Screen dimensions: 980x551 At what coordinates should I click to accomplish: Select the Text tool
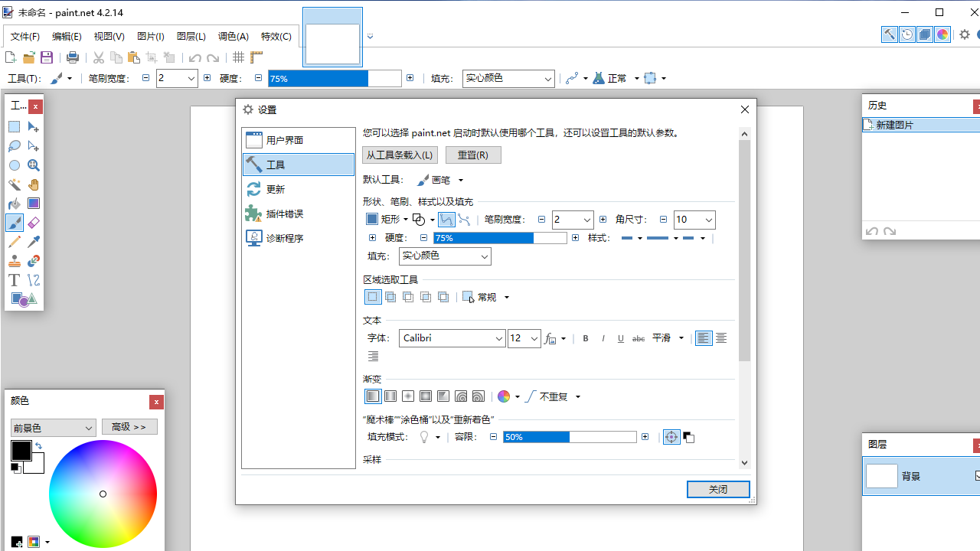14,279
